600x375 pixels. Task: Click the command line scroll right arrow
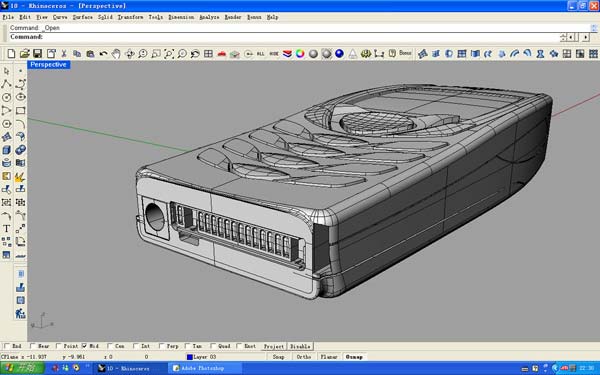585,37
